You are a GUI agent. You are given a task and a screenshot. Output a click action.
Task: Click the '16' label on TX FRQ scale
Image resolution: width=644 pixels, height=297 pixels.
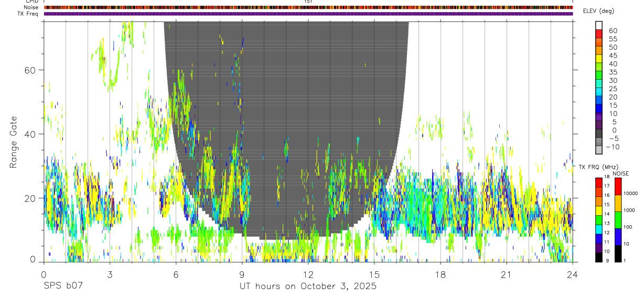tap(607, 195)
